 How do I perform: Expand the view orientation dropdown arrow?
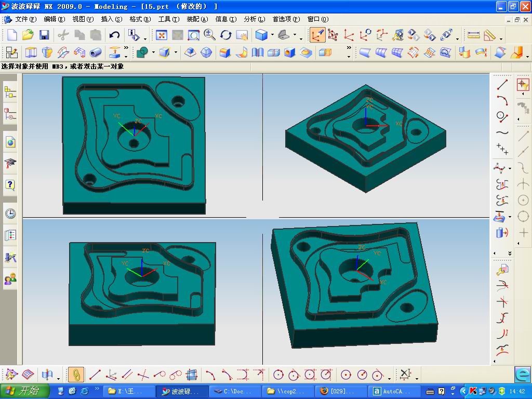295,35
